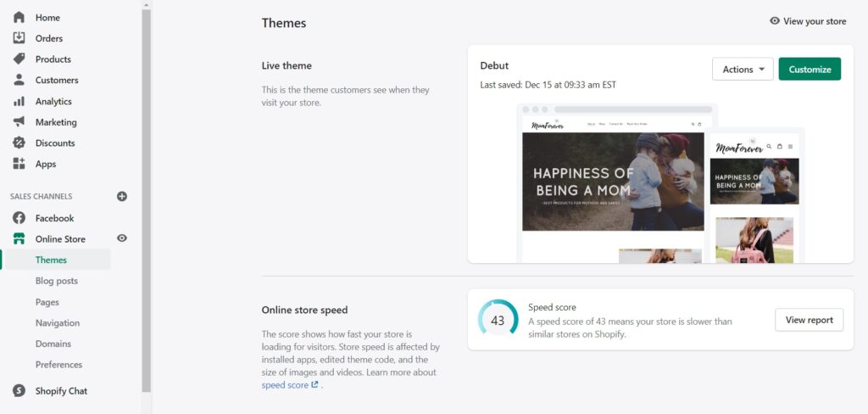Click the green Customize button

click(810, 70)
